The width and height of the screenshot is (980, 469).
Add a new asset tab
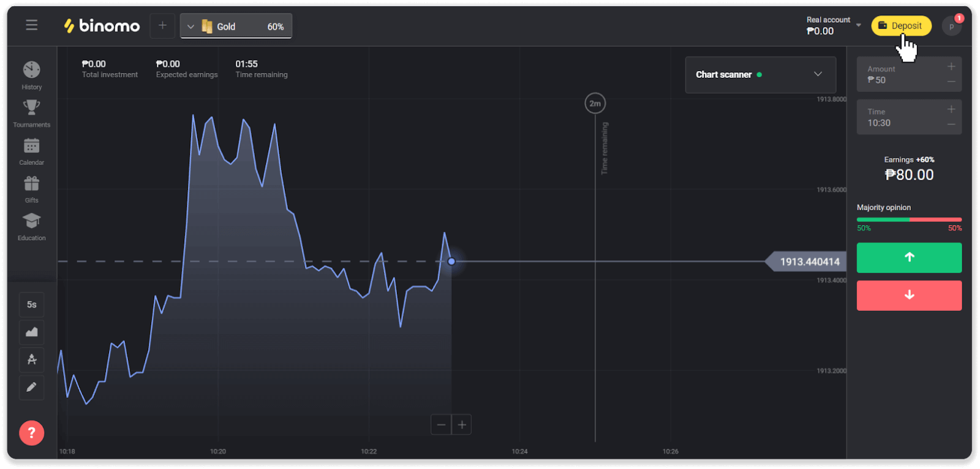coord(162,26)
